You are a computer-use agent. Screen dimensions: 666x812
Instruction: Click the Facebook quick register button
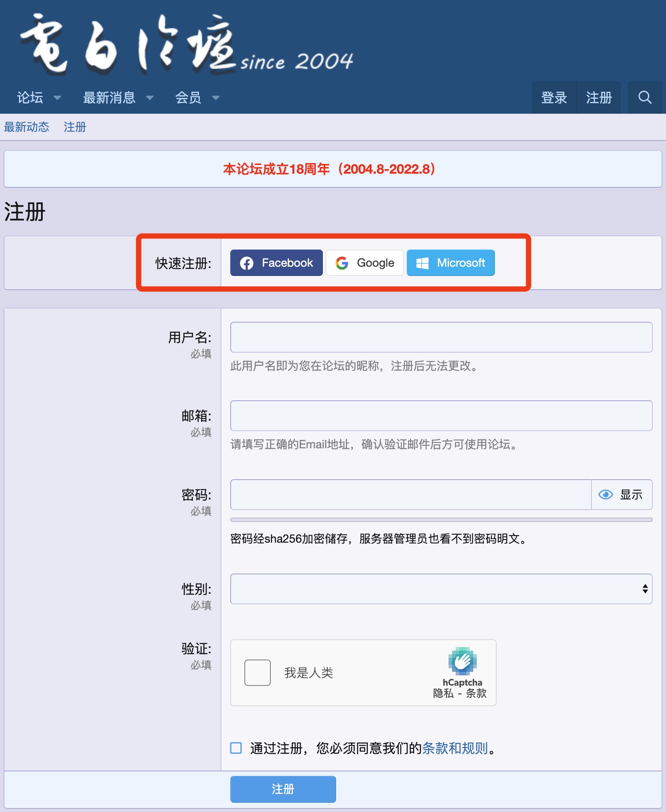coord(276,263)
